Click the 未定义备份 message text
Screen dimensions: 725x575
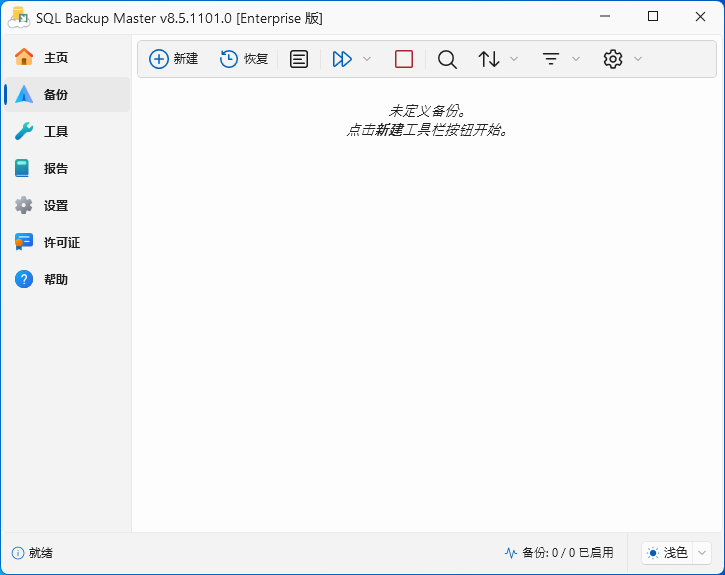click(426, 111)
